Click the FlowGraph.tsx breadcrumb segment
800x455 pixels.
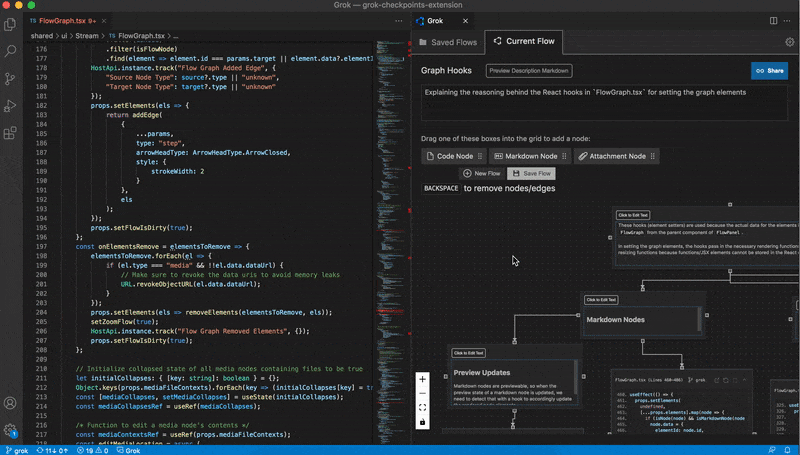tap(137, 36)
